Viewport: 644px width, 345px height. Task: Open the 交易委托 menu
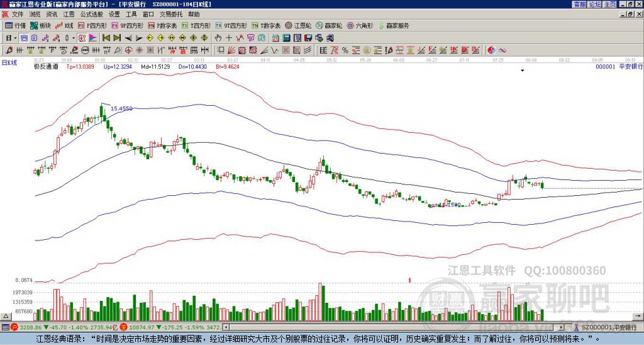(171, 14)
